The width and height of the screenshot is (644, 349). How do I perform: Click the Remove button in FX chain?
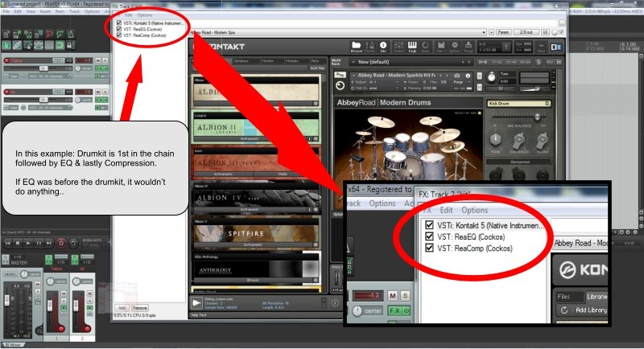click(139, 307)
